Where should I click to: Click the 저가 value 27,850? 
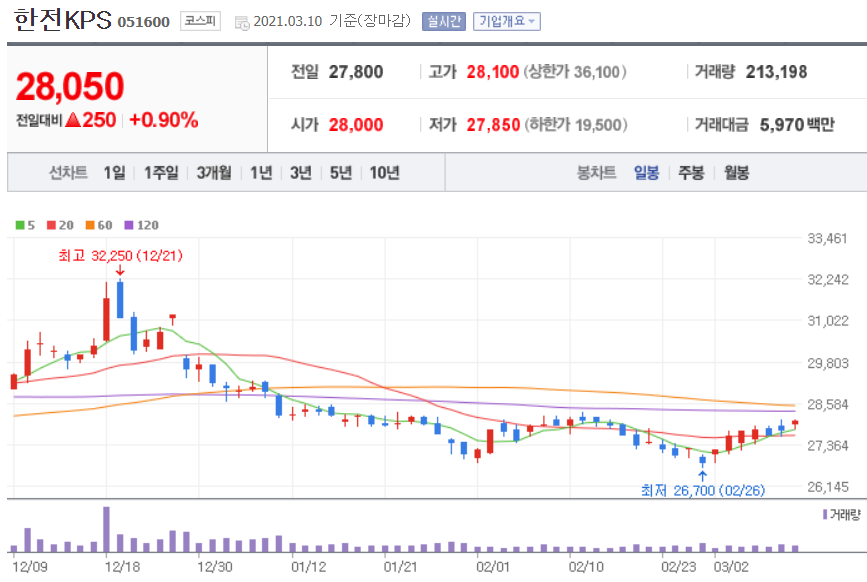coord(493,125)
